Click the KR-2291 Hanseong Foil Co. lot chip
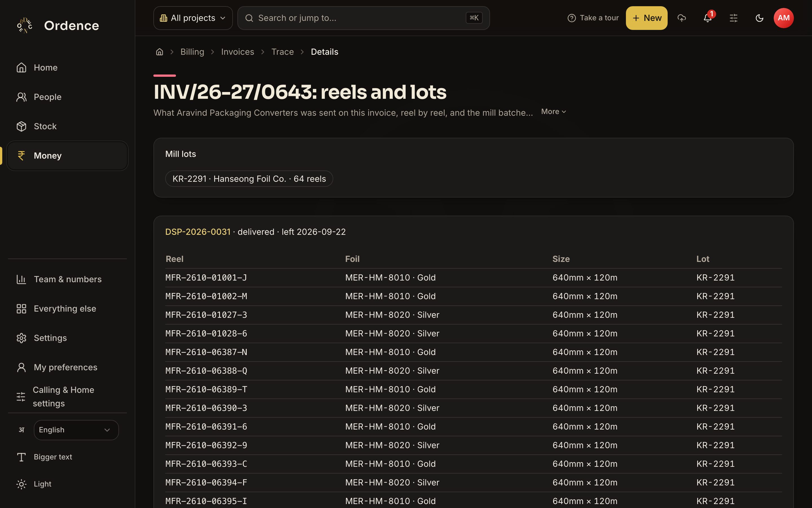812x508 pixels. point(249,179)
